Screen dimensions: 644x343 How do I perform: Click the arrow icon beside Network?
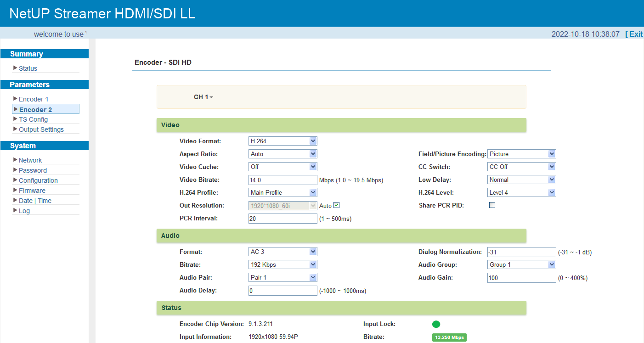pos(16,160)
